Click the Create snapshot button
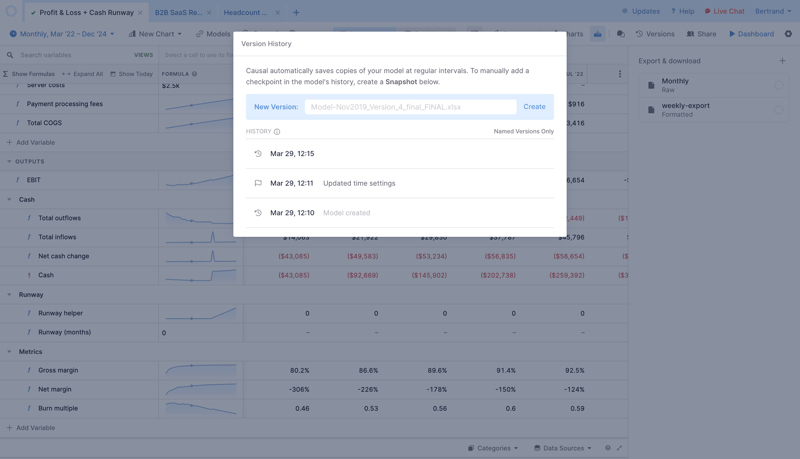 534,107
